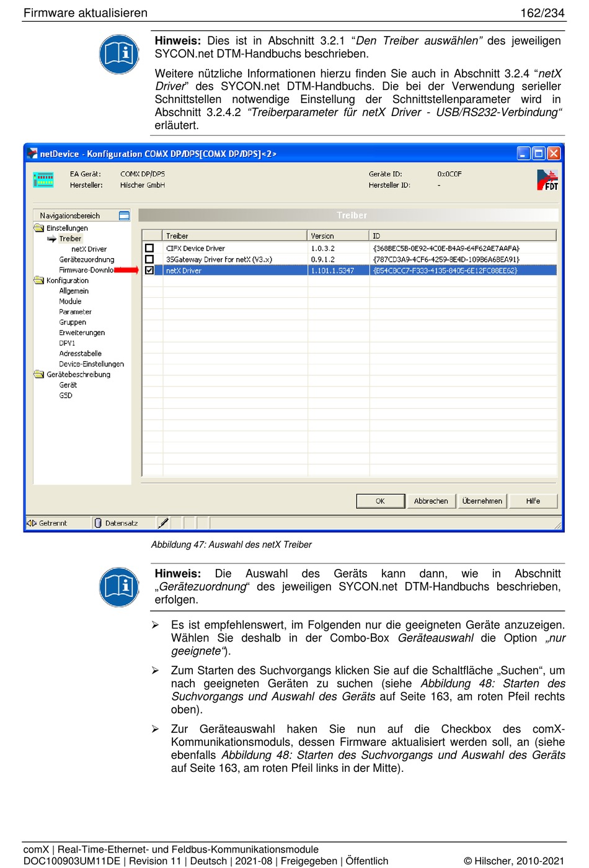
Task: Click the Getrennt connection status icon
Action: coord(32,523)
